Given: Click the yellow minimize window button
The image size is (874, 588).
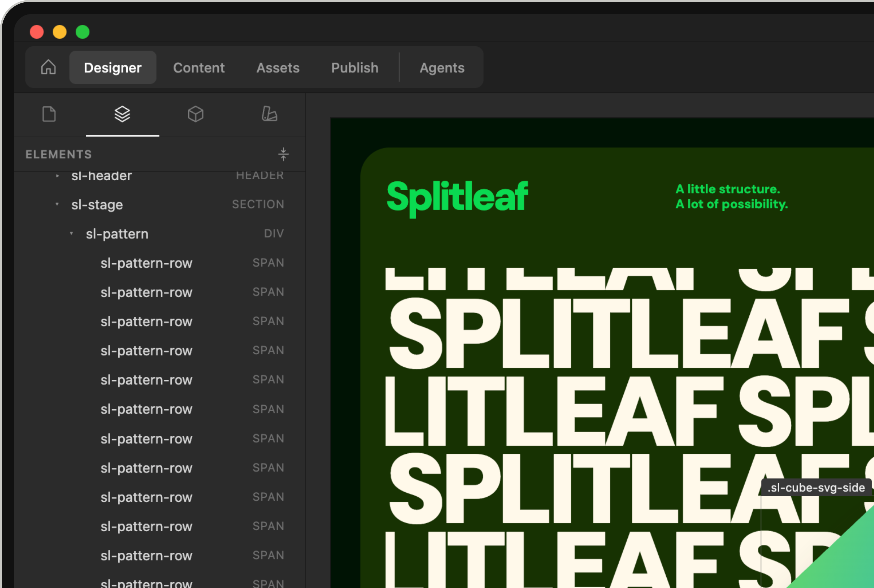Looking at the screenshot, I should (60, 32).
